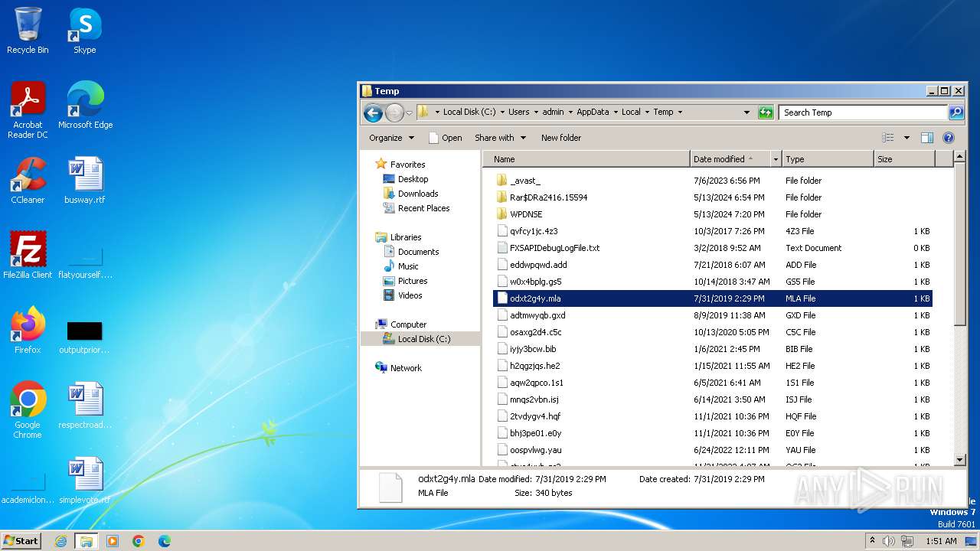980x551 pixels.
Task: Expand the AppData breadcrumb arrow
Action: (x=616, y=112)
